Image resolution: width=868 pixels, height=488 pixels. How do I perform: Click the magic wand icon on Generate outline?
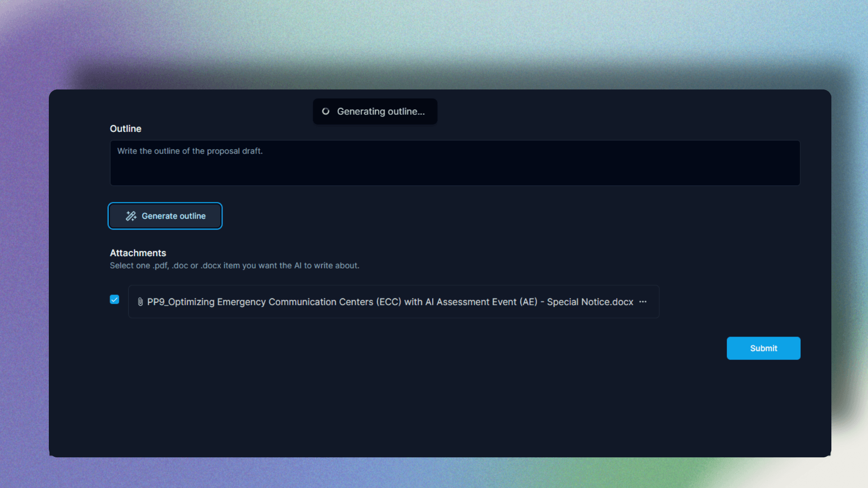click(x=131, y=216)
